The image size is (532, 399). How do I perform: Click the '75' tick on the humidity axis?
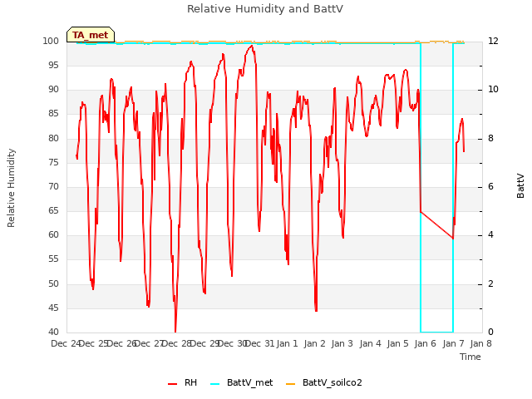point(53,163)
